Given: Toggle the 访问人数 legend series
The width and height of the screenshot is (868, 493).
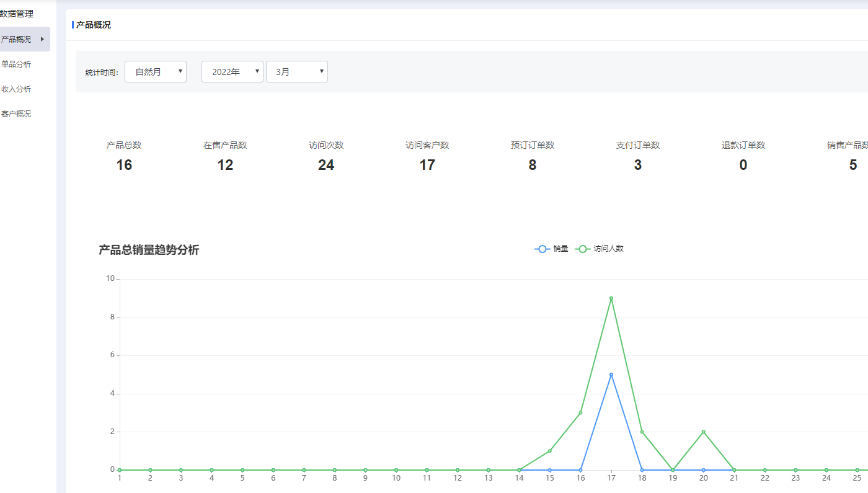Looking at the screenshot, I should click(600, 249).
